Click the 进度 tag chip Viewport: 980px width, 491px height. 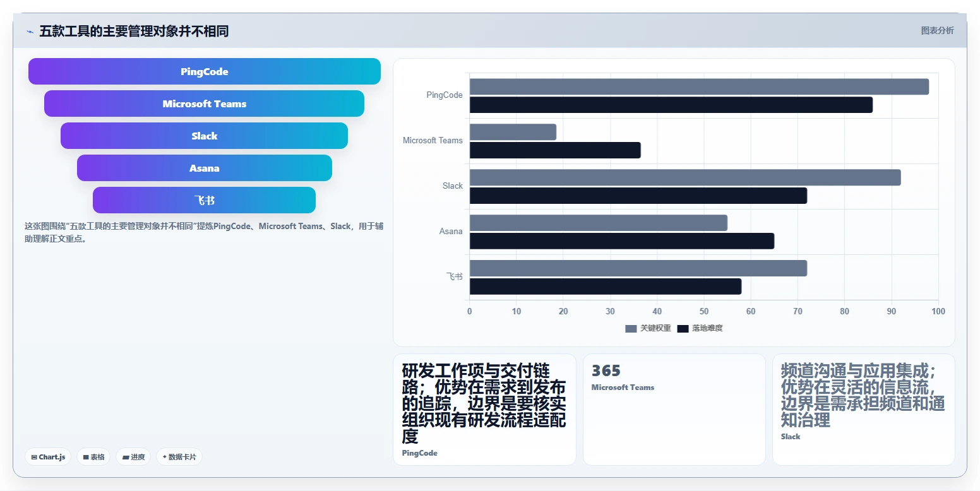(133, 457)
